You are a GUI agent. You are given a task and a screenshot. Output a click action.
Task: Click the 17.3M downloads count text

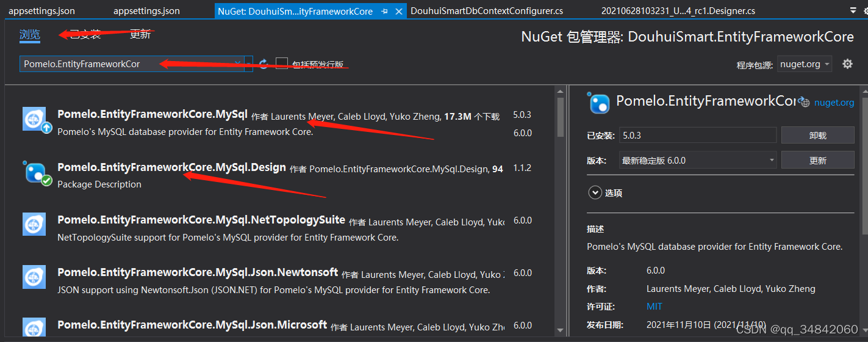coord(457,116)
